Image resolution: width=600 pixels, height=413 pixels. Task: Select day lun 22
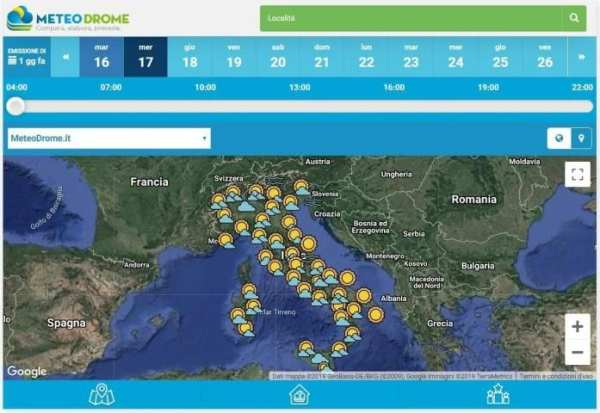click(x=366, y=57)
